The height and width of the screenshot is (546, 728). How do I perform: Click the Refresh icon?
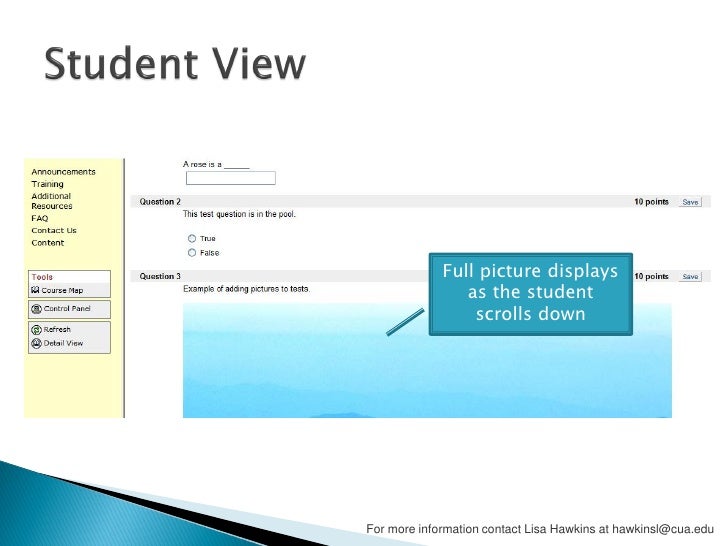point(36,330)
